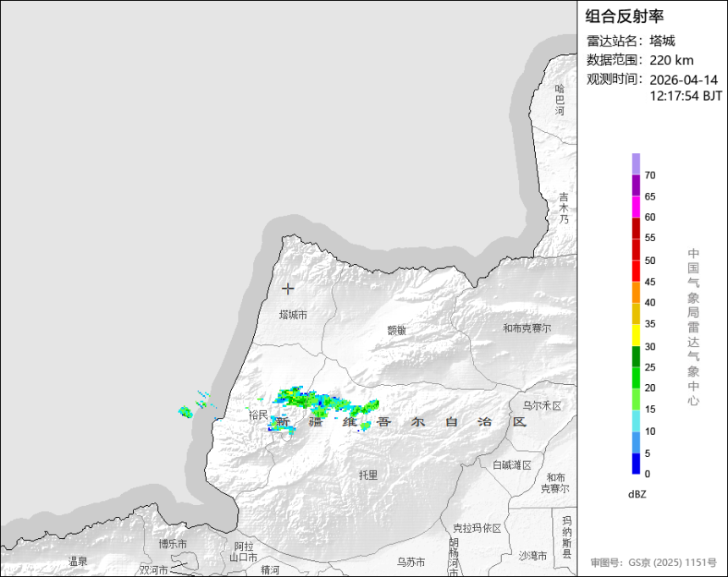Click the 克拉玛依区 map label
This screenshot has width=728, height=577.
click(x=477, y=528)
